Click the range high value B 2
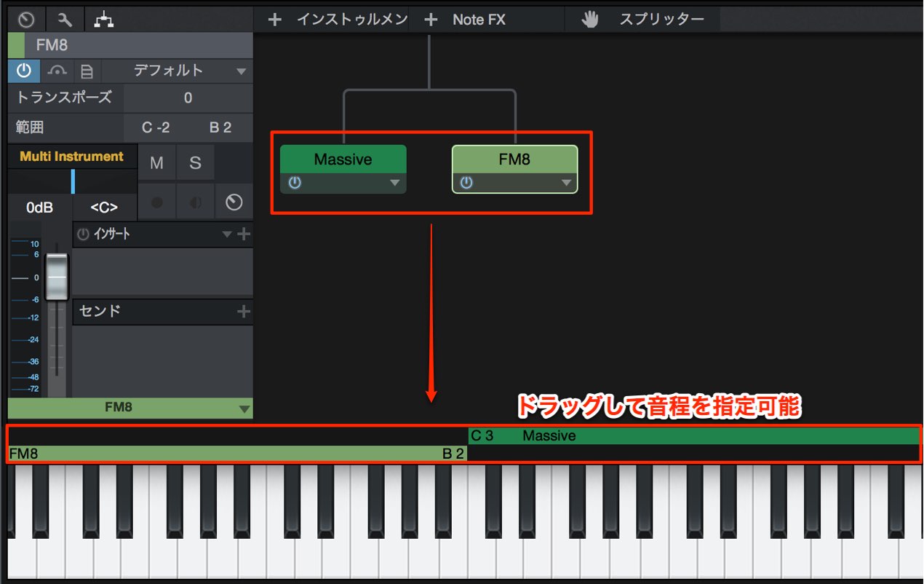 coord(220,127)
